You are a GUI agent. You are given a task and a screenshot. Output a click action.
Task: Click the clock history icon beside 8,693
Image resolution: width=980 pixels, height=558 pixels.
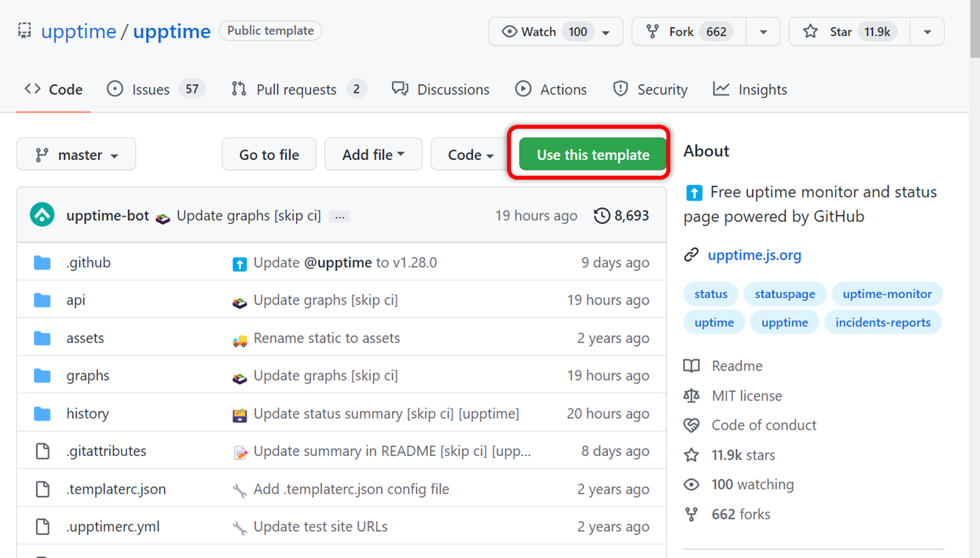[x=602, y=216]
